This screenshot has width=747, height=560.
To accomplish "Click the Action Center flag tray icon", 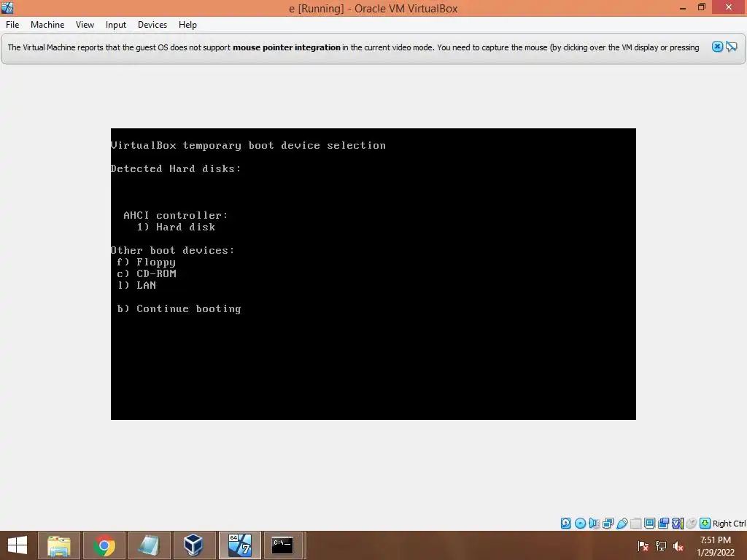I will pyautogui.click(x=643, y=545).
